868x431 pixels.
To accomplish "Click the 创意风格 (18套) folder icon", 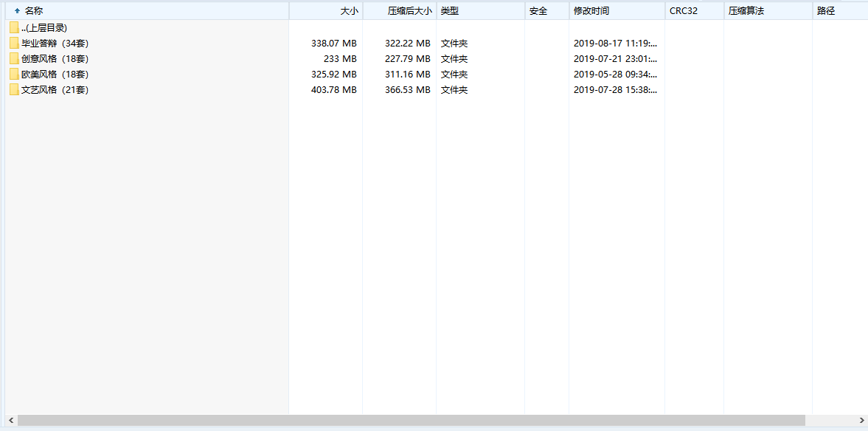I will (14, 59).
